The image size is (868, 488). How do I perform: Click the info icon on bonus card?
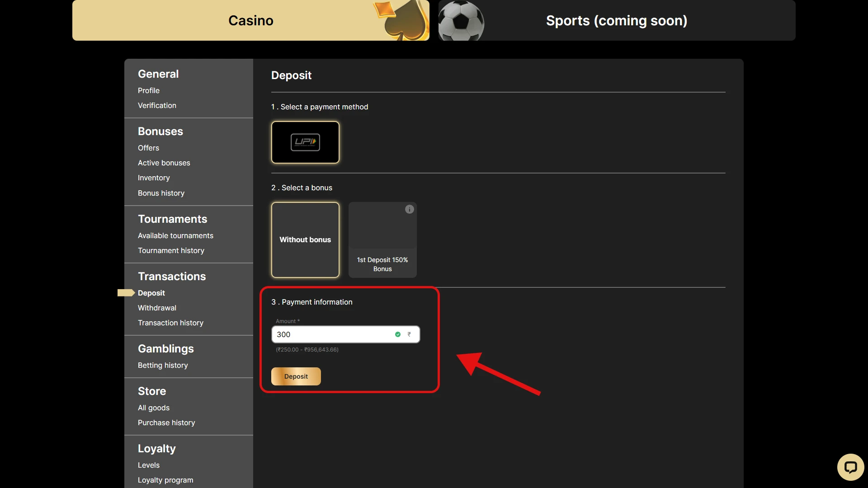(x=409, y=209)
